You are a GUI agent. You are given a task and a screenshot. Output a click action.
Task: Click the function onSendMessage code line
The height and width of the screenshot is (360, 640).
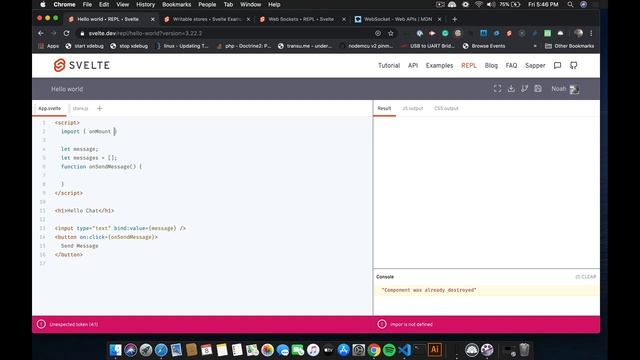point(101,167)
